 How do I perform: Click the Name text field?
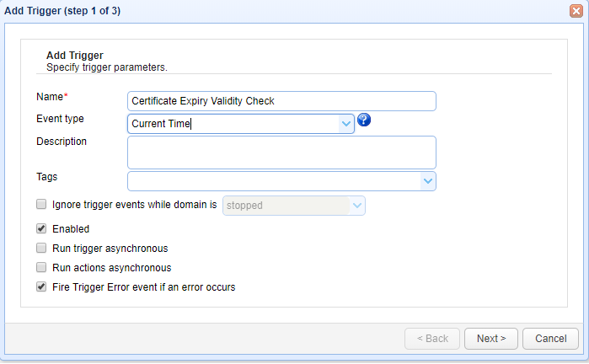coord(281,101)
